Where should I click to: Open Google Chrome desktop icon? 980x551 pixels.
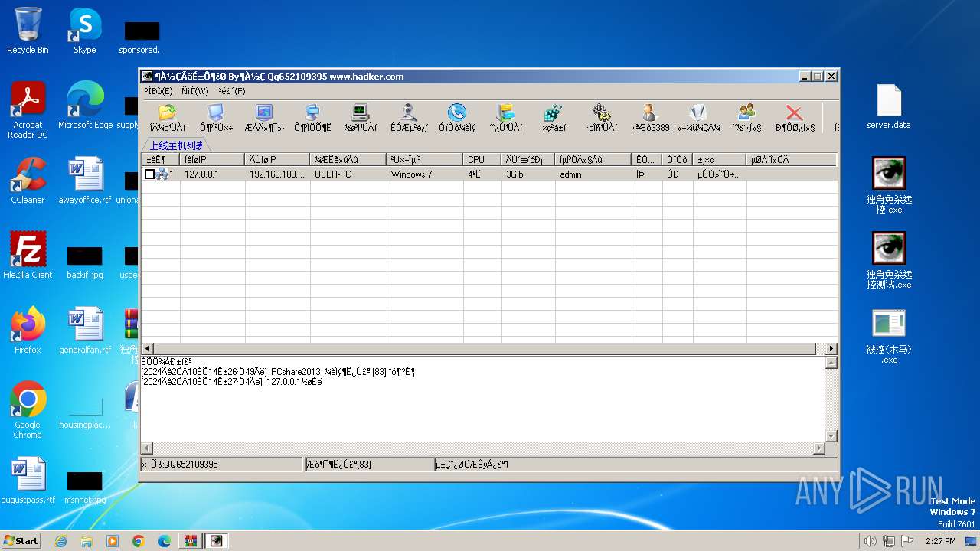(28, 410)
